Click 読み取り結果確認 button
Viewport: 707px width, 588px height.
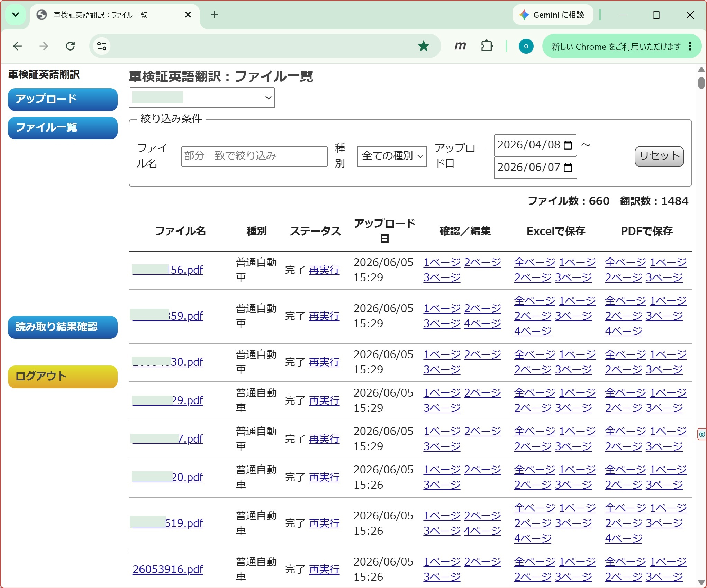63,327
